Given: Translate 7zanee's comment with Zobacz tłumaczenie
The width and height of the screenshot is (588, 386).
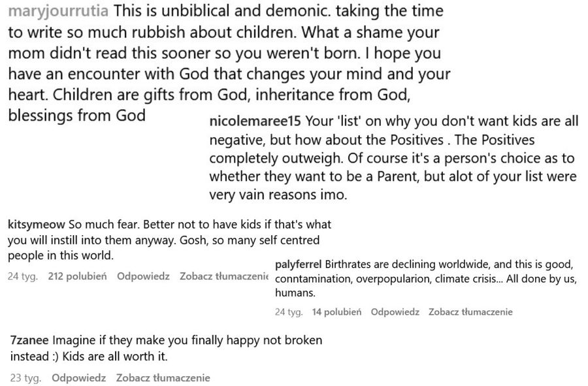Looking at the screenshot, I should (163, 378).
